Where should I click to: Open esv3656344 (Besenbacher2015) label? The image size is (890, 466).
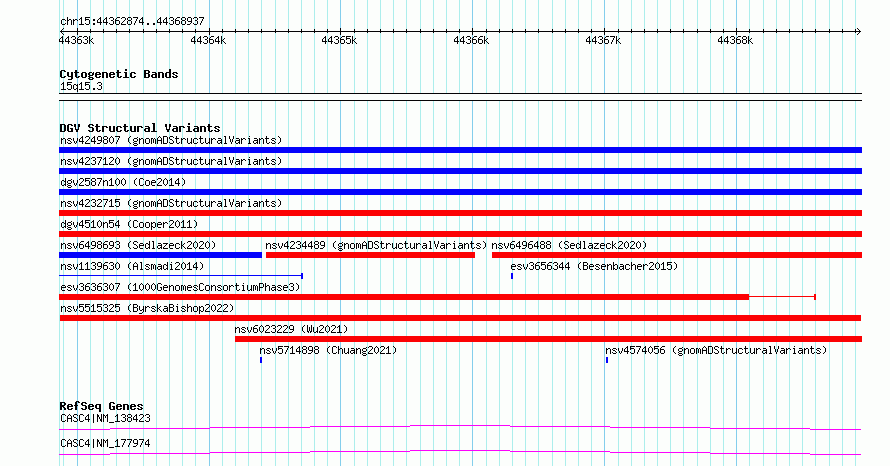pyautogui.click(x=594, y=266)
